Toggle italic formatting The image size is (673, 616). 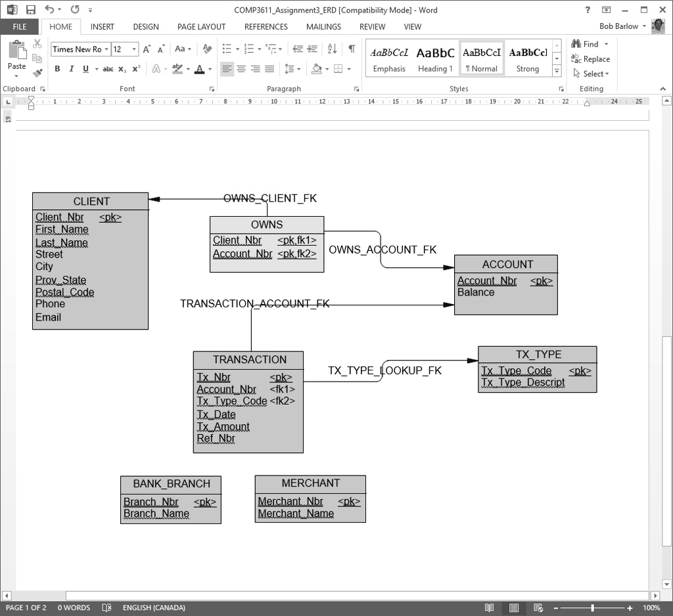point(71,68)
